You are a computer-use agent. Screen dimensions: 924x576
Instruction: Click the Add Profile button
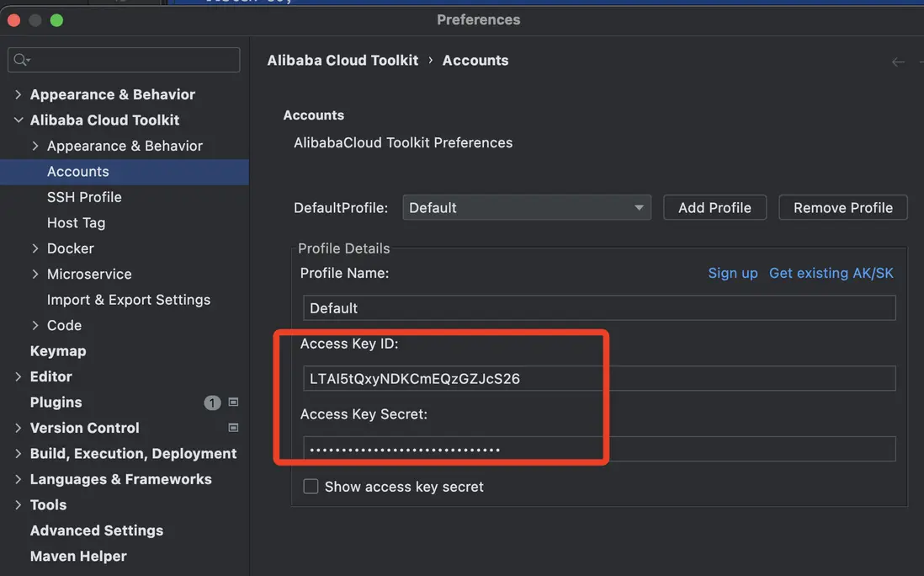point(714,208)
